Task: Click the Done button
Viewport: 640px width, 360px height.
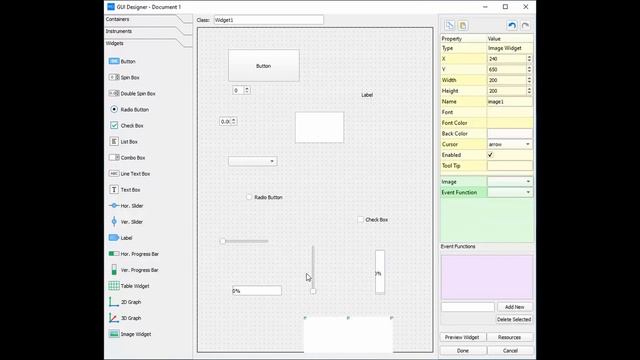Action: point(462,351)
